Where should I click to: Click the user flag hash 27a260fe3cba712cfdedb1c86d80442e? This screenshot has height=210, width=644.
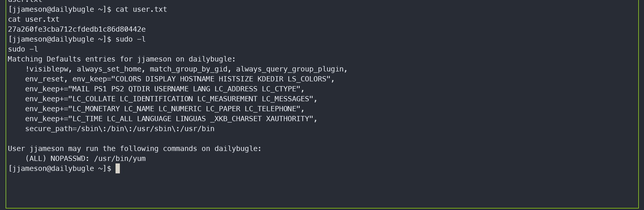point(77,29)
